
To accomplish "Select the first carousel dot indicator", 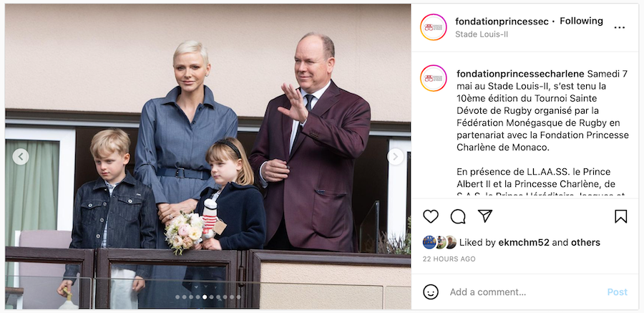I will [177, 297].
